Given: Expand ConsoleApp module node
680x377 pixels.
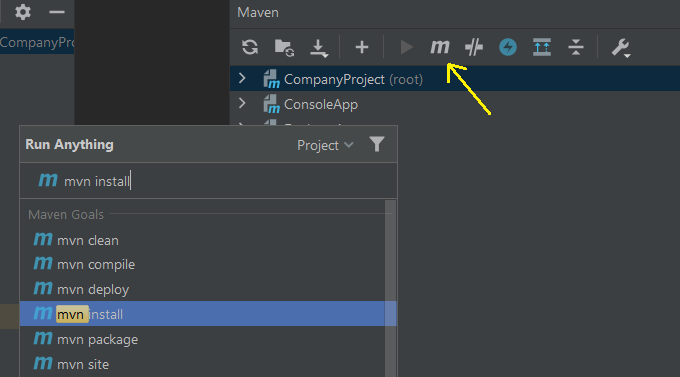Looking at the screenshot, I should pyautogui.click(x=242, y=104).
